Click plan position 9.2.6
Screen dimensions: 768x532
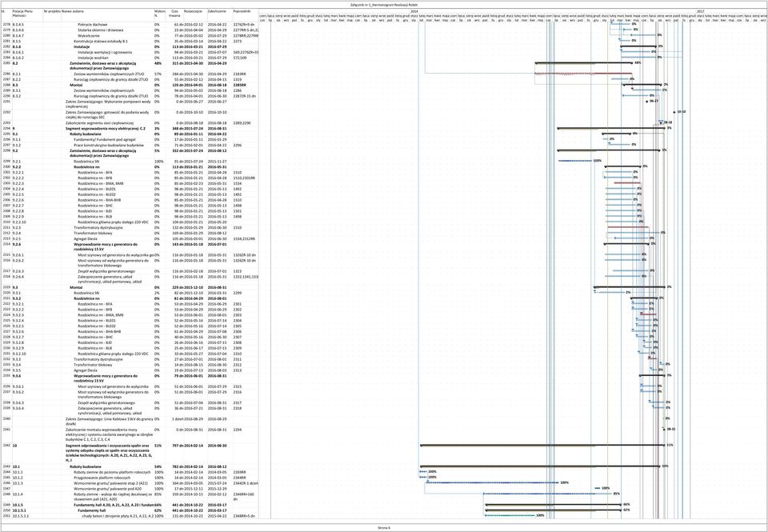(x=17, y=244)
